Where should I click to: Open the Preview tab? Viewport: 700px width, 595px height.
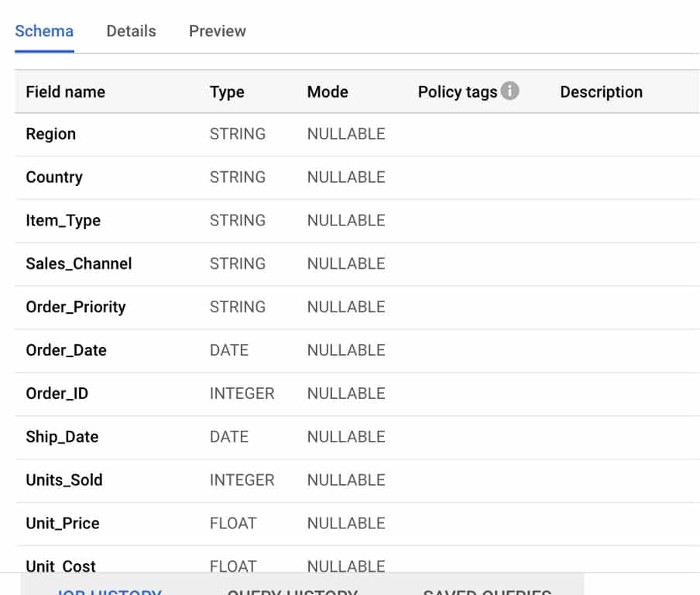(216, 31)
